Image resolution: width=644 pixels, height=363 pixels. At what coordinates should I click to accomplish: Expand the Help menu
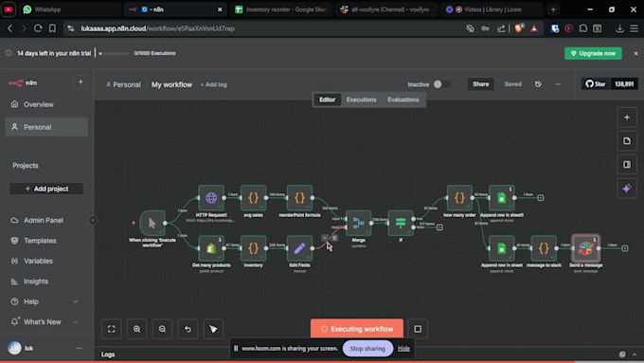(76, 301)
